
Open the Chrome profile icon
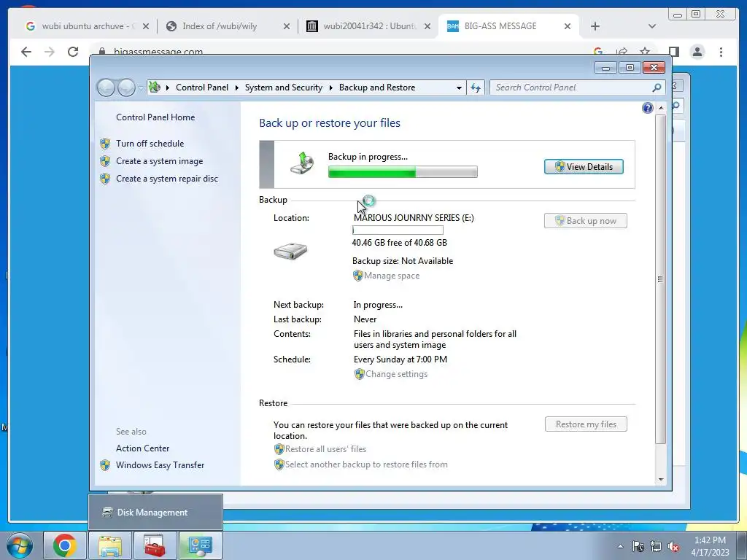tap(697, 52)
